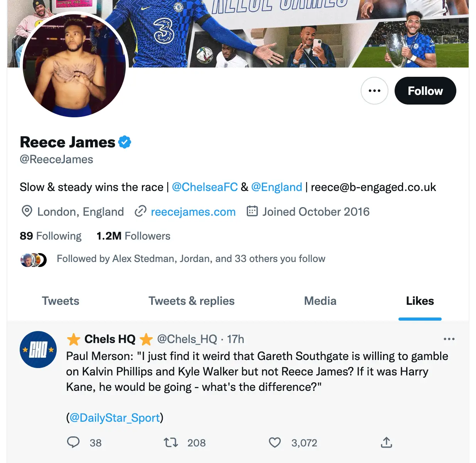View the 1.2M Followers list
This screenshot has width=476, height=463.
pos(133,236)
